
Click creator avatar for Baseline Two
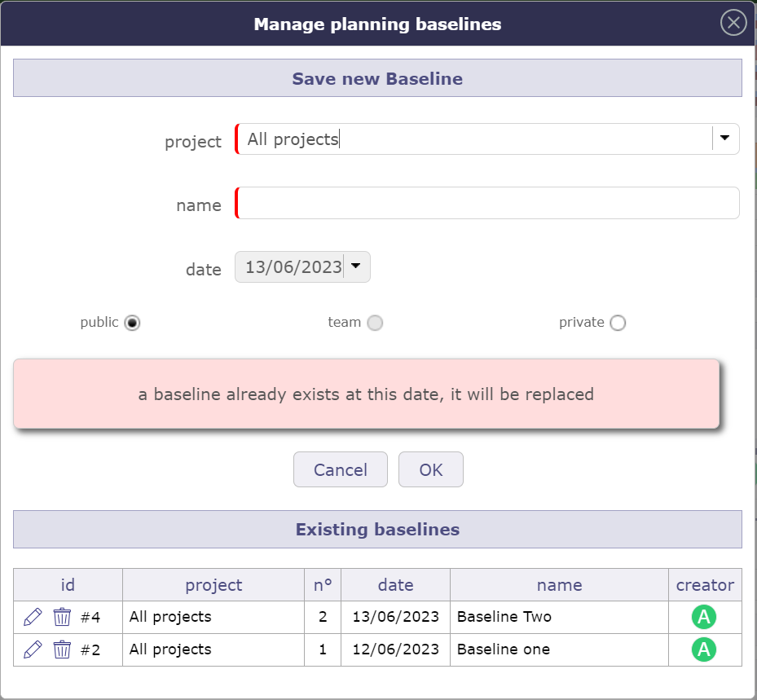tap(704, 617)
